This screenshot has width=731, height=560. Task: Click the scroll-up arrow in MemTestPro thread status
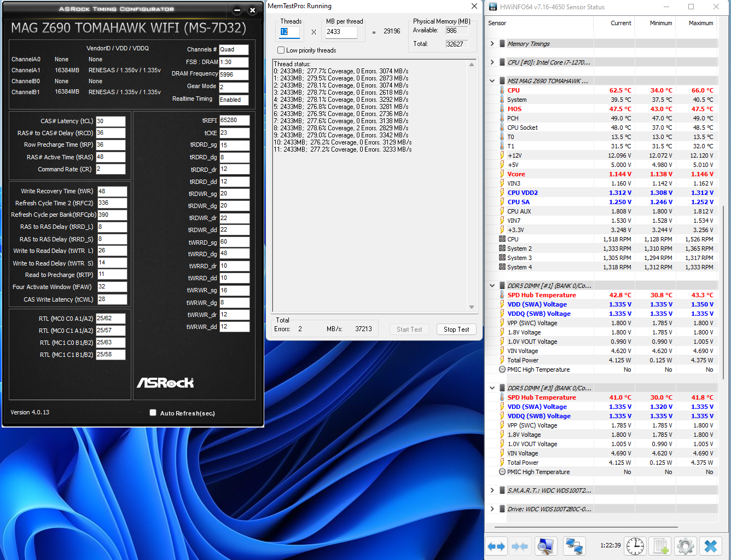click(x=472, y=65)
